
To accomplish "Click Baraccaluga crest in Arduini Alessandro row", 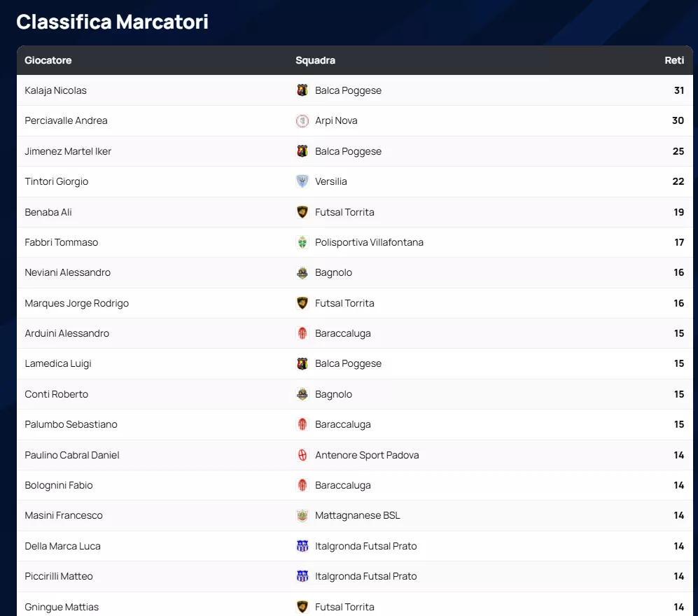I will [x=302, y=333].
